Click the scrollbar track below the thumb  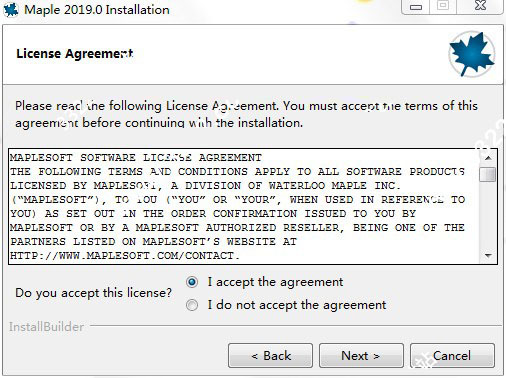[488, 215]
